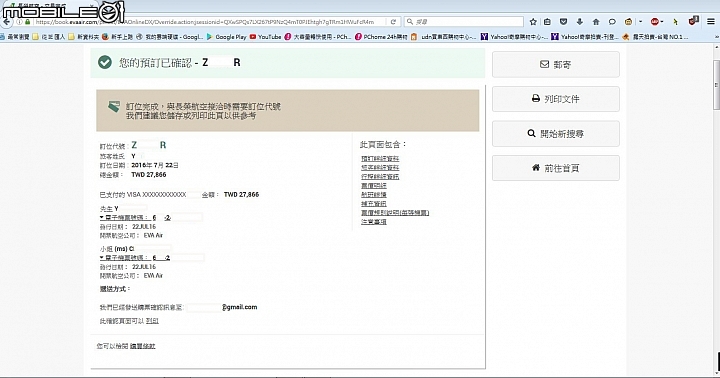This screenshot has height=378, width=720.
Task: Click the orange face extension icon
Action: tap(629, 22)
